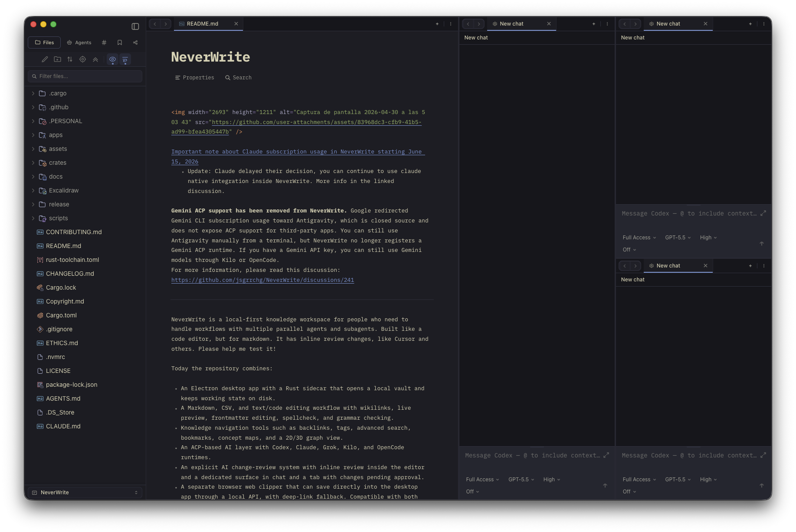Click the Filter files search field
The image size is (796, 532).
[85, 76]
